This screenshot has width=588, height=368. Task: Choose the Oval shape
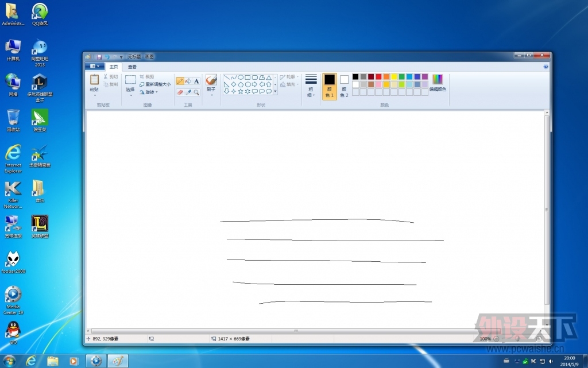point(241,78)
